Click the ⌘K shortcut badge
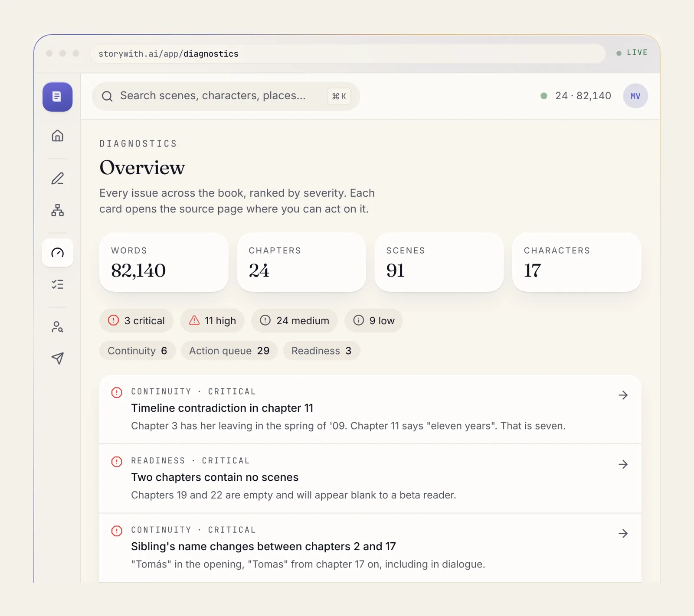This screenshot has width=694, height=616. 339,96
